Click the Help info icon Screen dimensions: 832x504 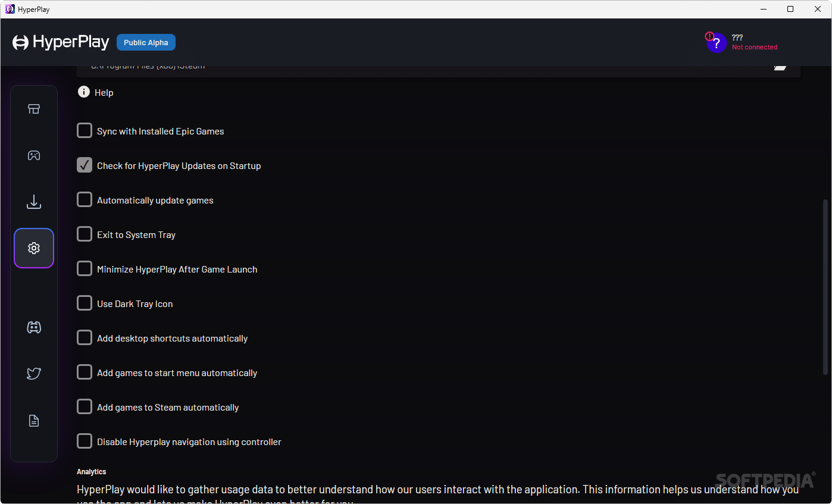pos(84,92)
